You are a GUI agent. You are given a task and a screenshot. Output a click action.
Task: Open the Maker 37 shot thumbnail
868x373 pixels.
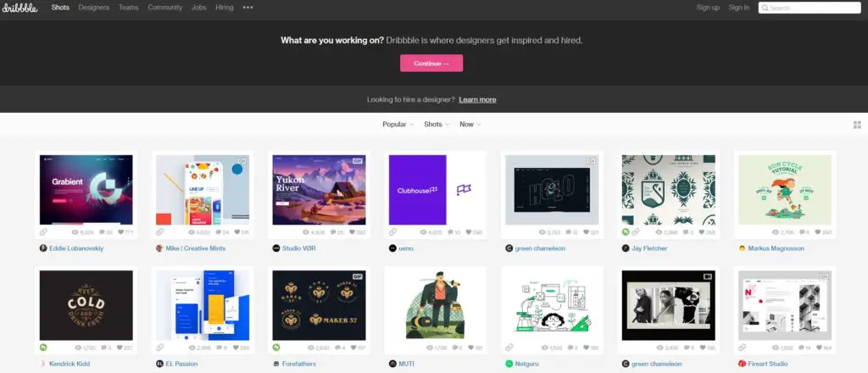pyautogui.click(x=319, y=305)
